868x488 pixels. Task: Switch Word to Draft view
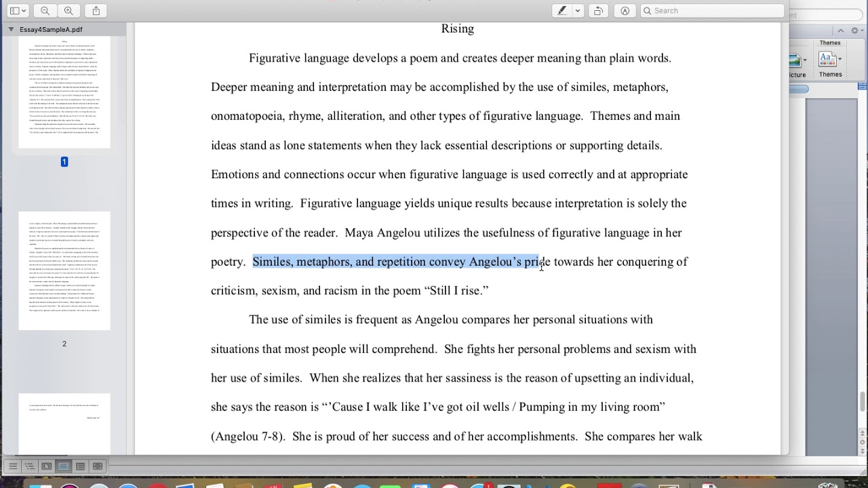click(x=13, y=466)
